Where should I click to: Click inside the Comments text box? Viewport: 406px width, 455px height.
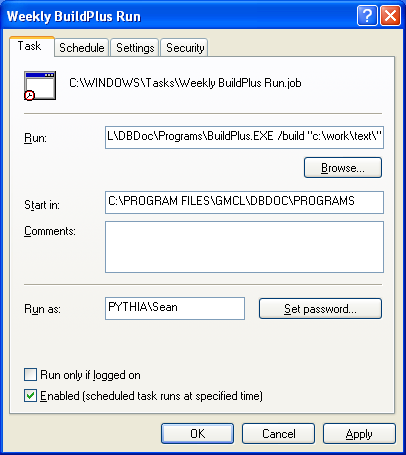244,247
